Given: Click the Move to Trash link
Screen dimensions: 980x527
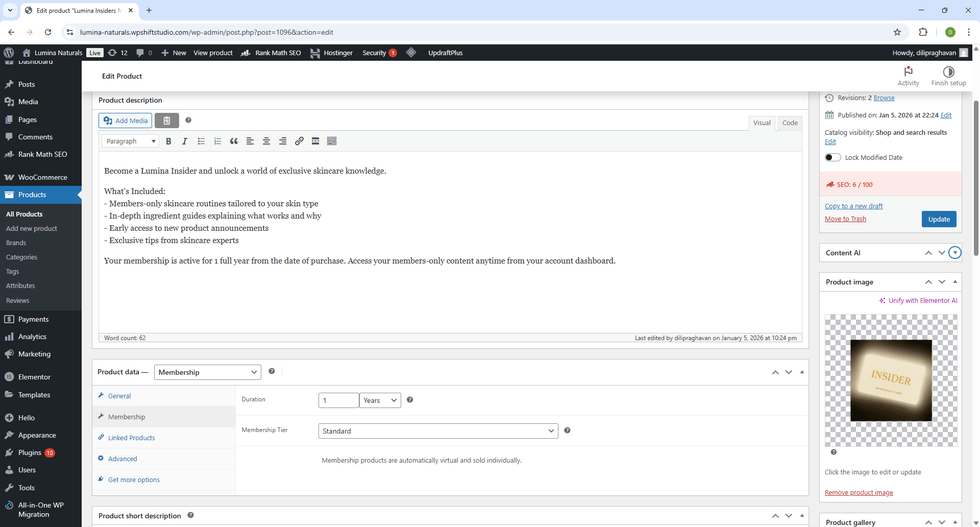Looking at the screenshot, I should coord(845,219).
